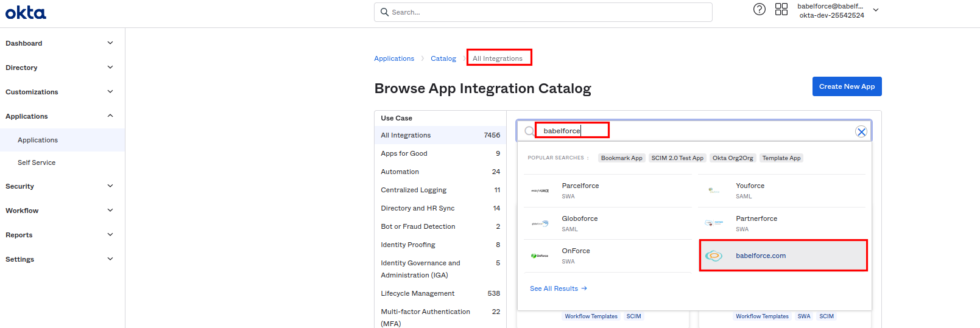Screen dimensions: 980x328
Task: Select Lifecycle Management use case
Action: click(440, 293)
